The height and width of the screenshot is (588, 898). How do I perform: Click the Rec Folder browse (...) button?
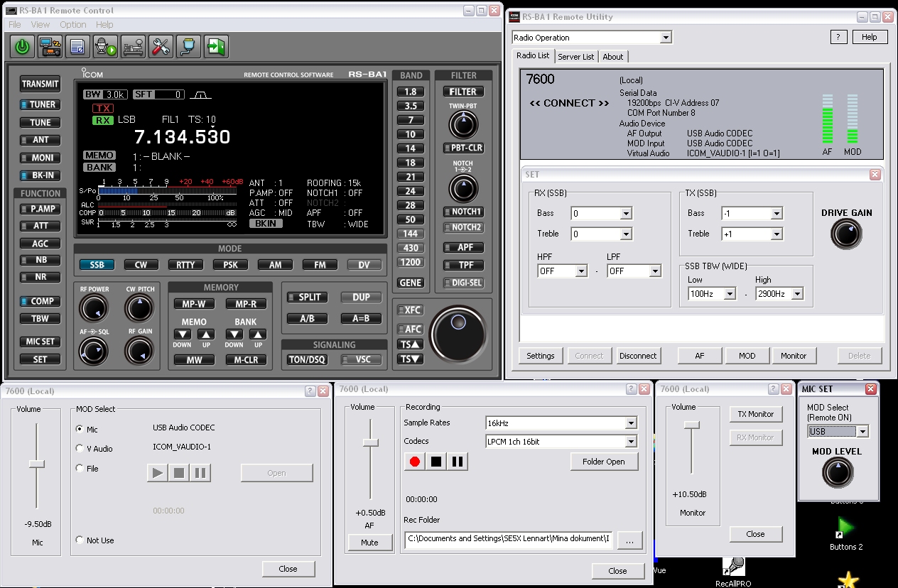(x=629, y=540)
